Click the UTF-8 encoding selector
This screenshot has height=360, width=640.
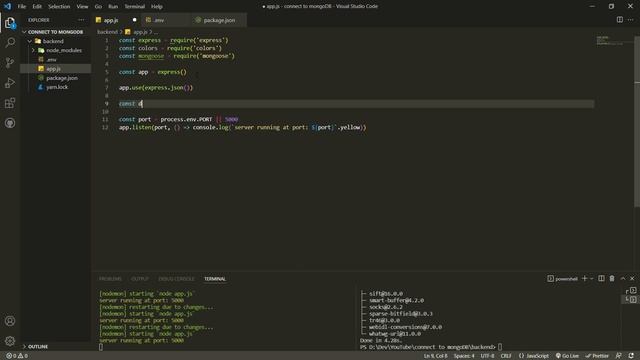coord(487,356)
